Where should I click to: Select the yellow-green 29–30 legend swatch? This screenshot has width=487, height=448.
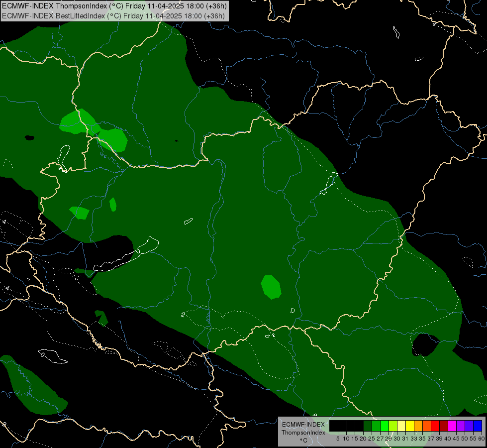coord(393,426)
